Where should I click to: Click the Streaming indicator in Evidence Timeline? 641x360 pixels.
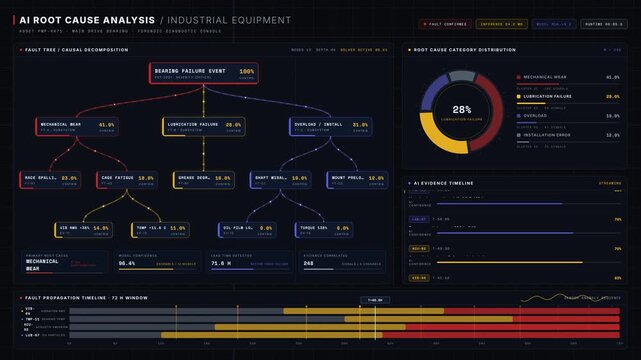[610, 183]
